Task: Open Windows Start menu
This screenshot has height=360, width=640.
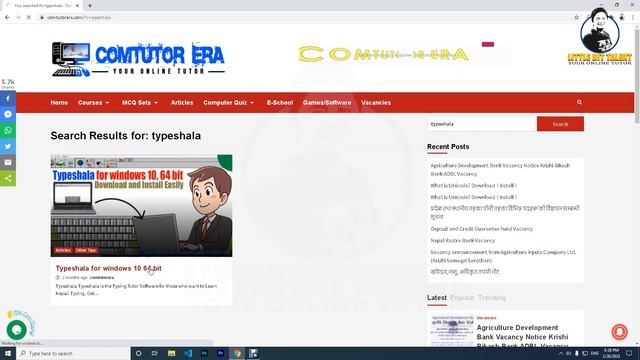Action: (x=8, y=353)
